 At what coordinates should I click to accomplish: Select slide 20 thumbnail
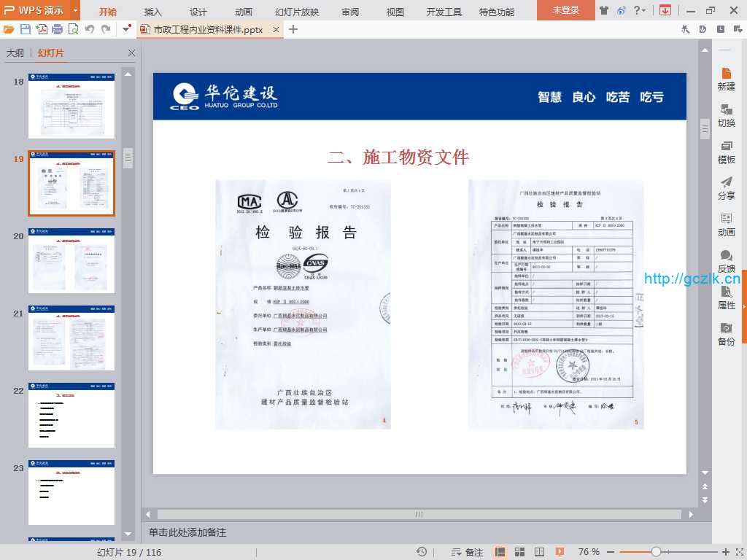tap(71, 260)
